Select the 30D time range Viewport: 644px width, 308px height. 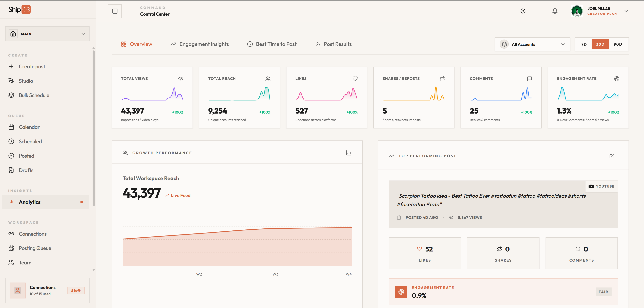pyautogui.click(x=600, y=44)
